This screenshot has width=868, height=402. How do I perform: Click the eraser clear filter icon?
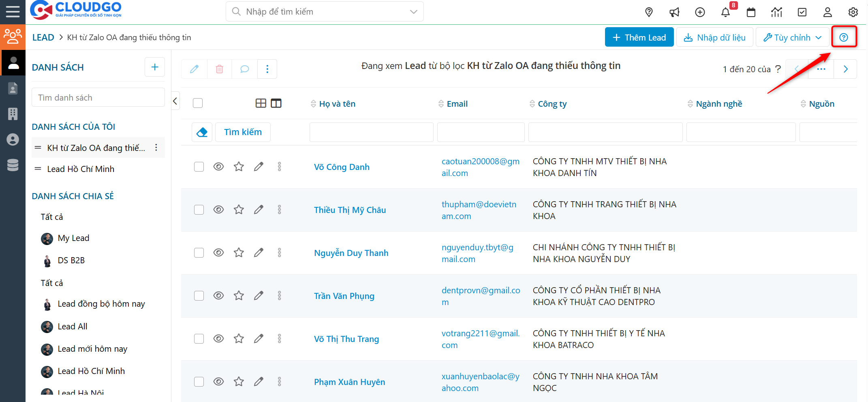coord(202,132)
